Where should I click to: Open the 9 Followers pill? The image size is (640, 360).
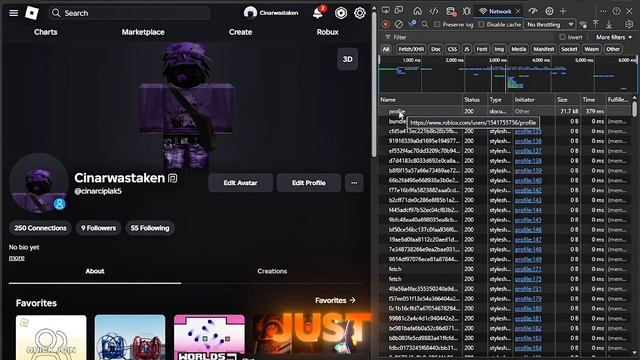[98, 228]
